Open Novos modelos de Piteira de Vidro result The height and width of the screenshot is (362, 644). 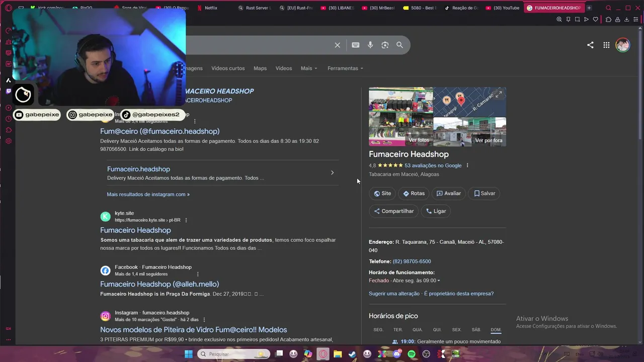(x=193, y=330)
